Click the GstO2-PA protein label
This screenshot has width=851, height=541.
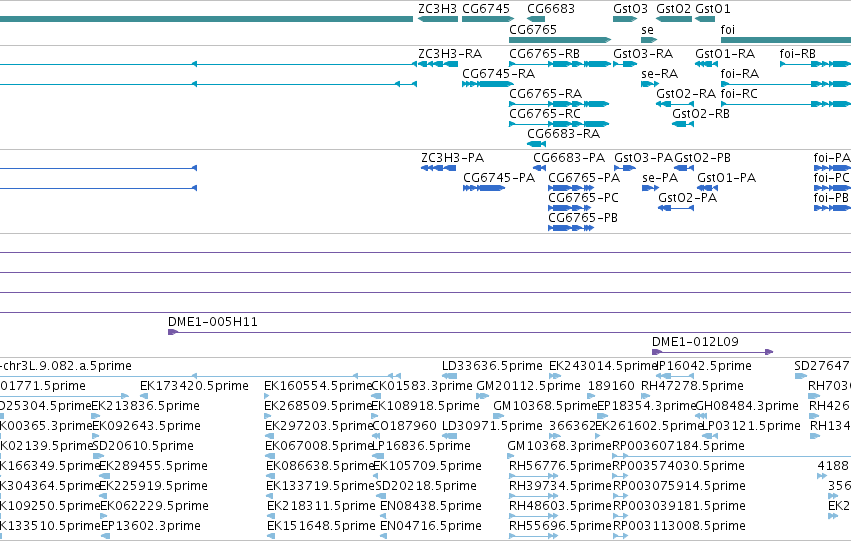[688, 198]
